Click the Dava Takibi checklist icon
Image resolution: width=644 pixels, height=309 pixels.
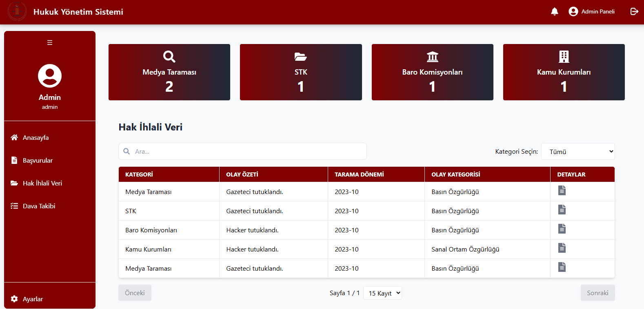14,206
